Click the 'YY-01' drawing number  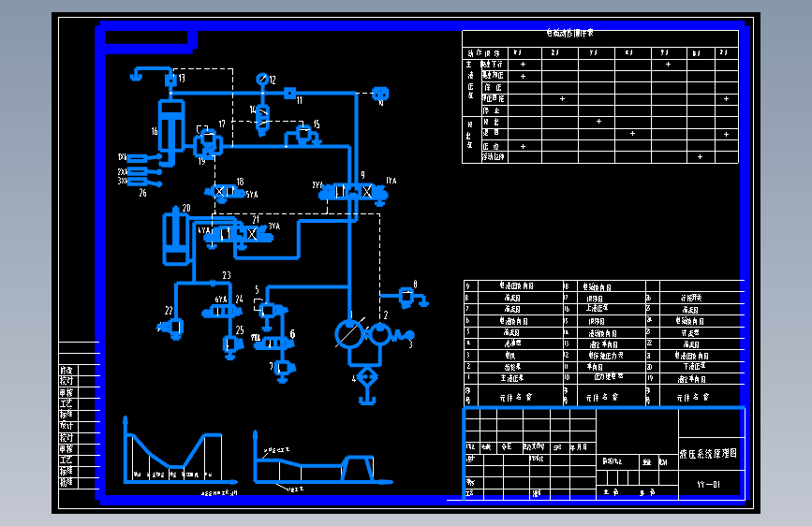[708, 485]
